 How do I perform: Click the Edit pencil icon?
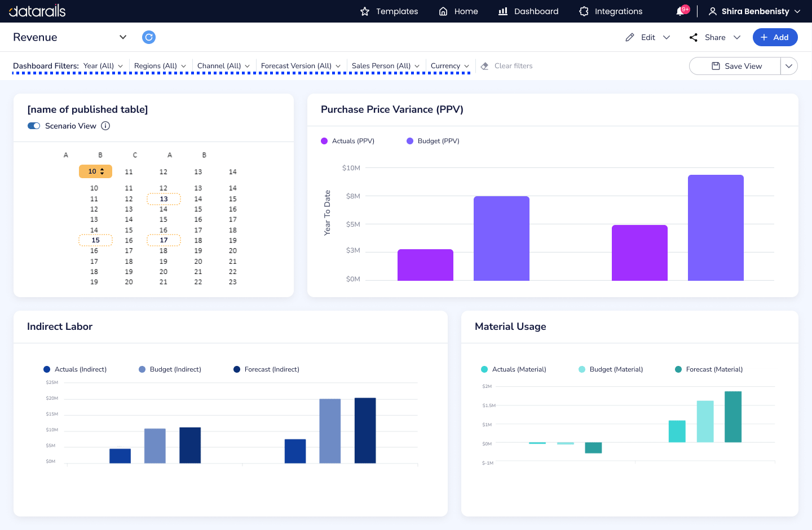pos(630,37)
